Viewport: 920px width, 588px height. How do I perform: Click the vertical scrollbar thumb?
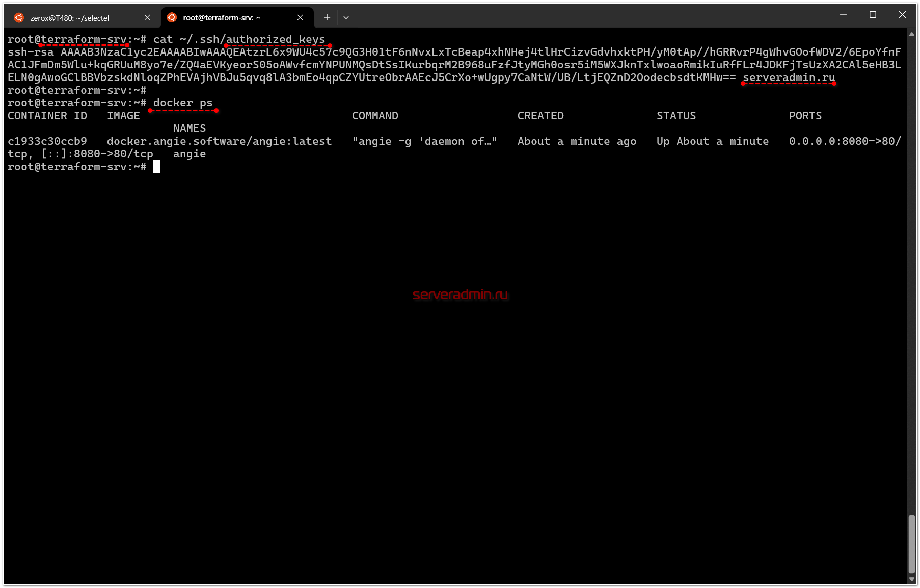(911, 544)
